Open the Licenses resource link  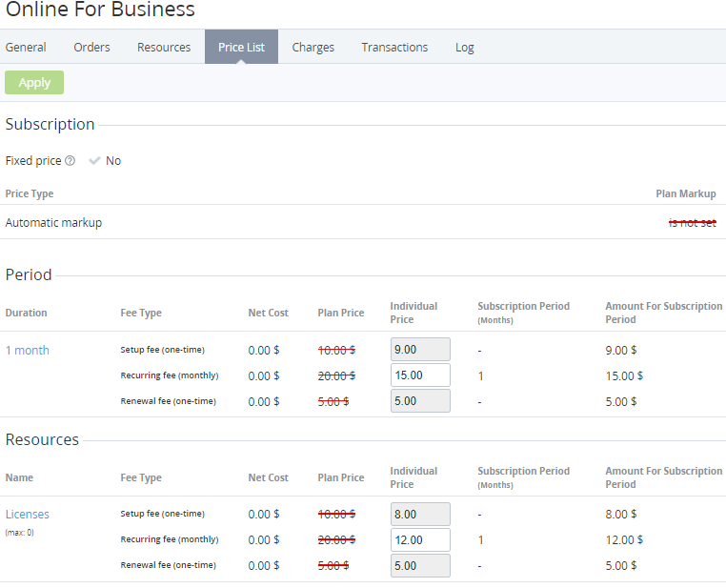tap(28, 514)
